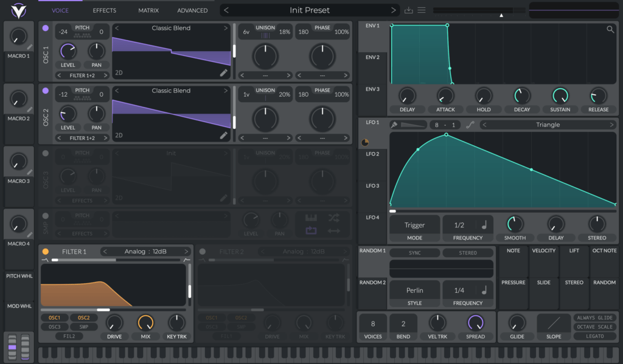Image resolution: width=623 pixels, height=364 pixels.
Task: Enable LEGATO option
Action: (x=594, y=336)
